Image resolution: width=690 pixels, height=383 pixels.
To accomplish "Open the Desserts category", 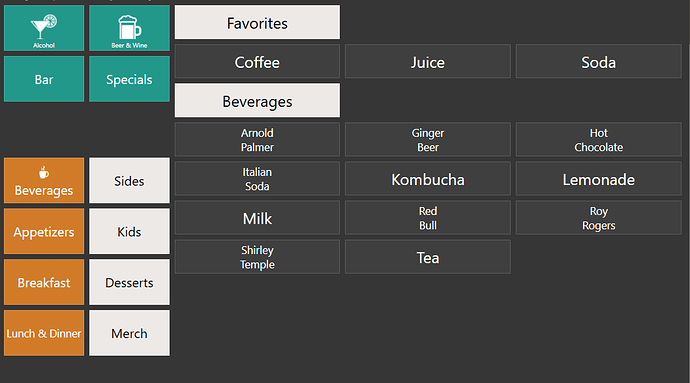I will [129, 282].
